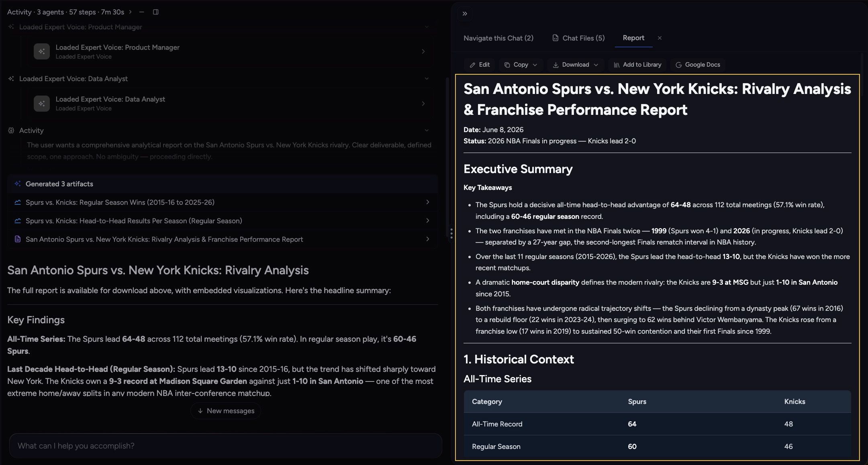Click 'Last Decade Head-to-Head (Regular Season):' in the chat

point(91,369)
